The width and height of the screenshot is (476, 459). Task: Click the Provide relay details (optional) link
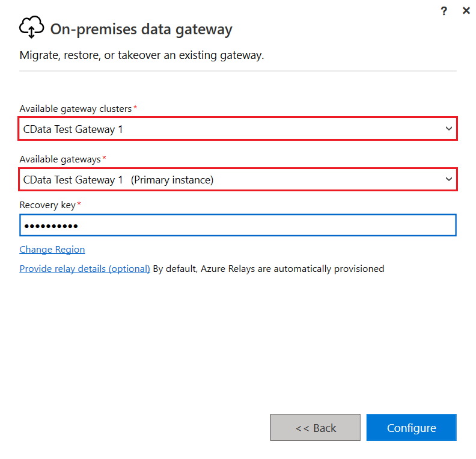(85, 269)
